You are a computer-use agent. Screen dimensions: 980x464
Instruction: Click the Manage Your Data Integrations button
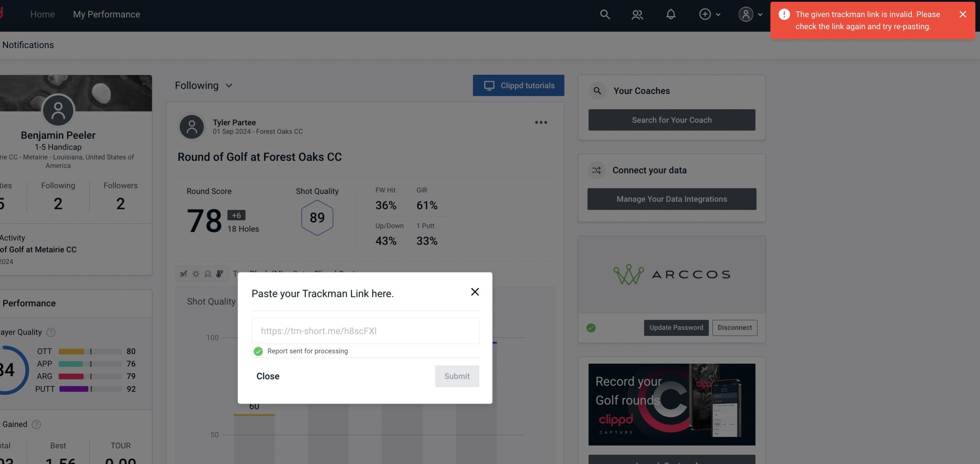tap(672, 199)
